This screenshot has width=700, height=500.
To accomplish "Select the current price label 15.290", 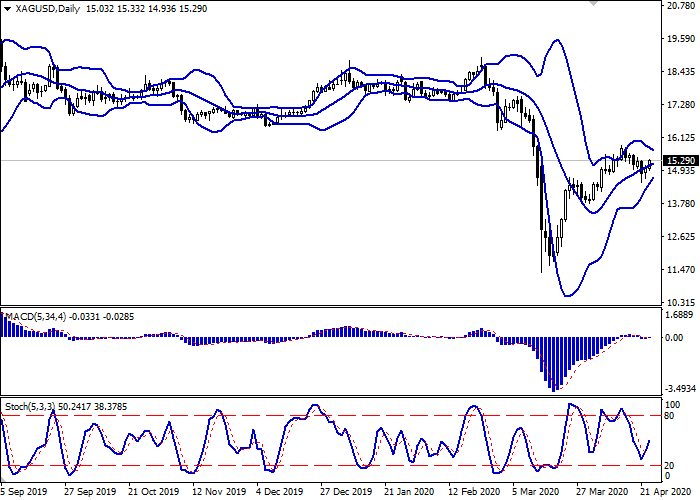I will [680, 161].
